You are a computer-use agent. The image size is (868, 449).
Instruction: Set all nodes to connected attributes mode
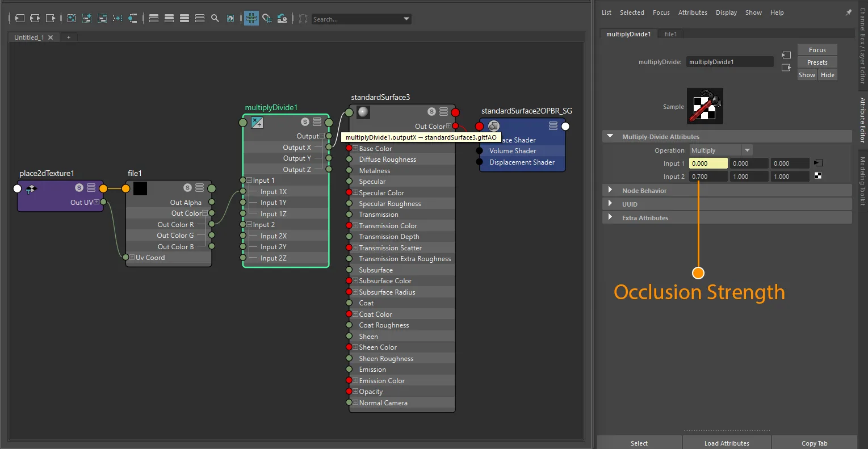pos(169,18)
